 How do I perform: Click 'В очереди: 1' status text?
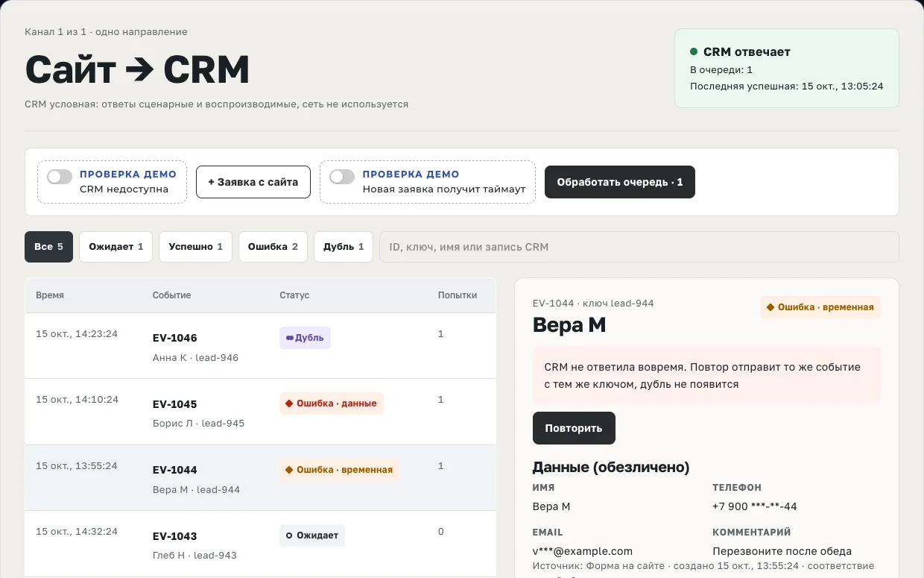coord(721,70)
